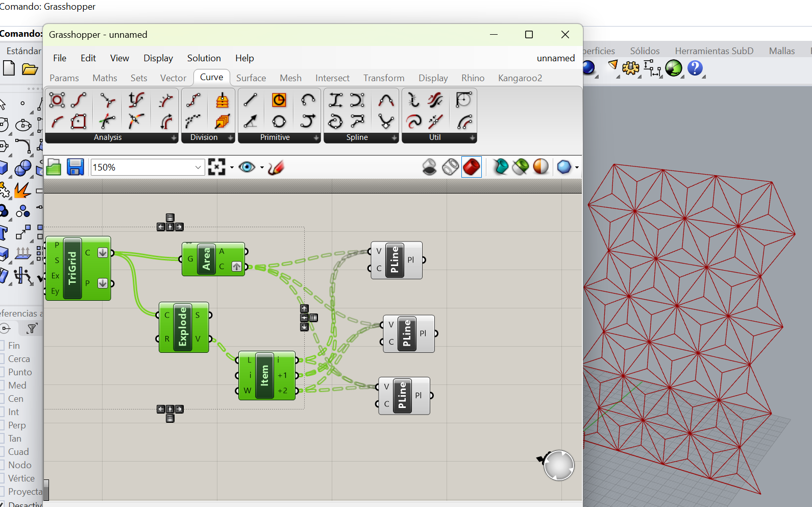812x507 pixels.
Task: Save the Grasshopper document with floppy icon
Action: (75, 167)
